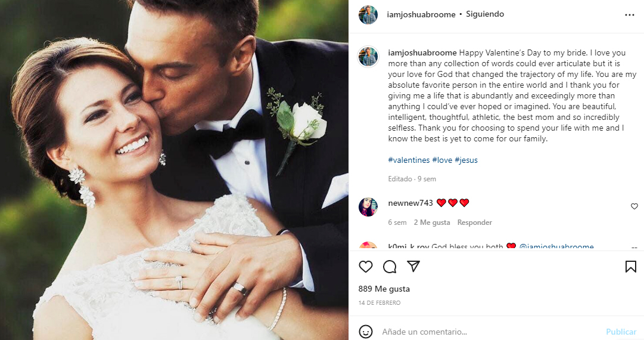The image size is (644, 340).
Task: Open the comment bubble icon
Action: (x=390, y=267)
